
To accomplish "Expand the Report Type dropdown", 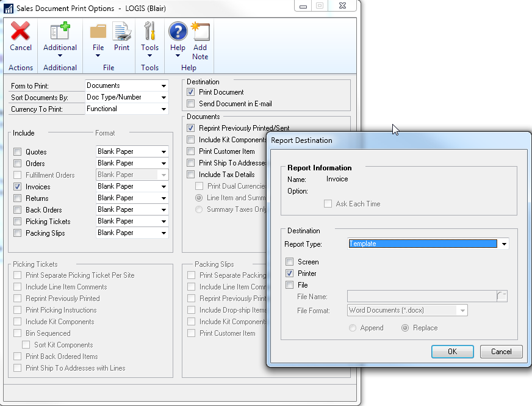I will [503, 244].
